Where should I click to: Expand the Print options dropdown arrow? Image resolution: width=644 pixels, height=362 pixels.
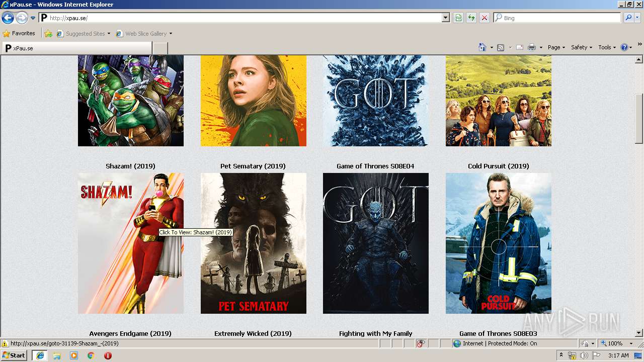pos(541,47)
